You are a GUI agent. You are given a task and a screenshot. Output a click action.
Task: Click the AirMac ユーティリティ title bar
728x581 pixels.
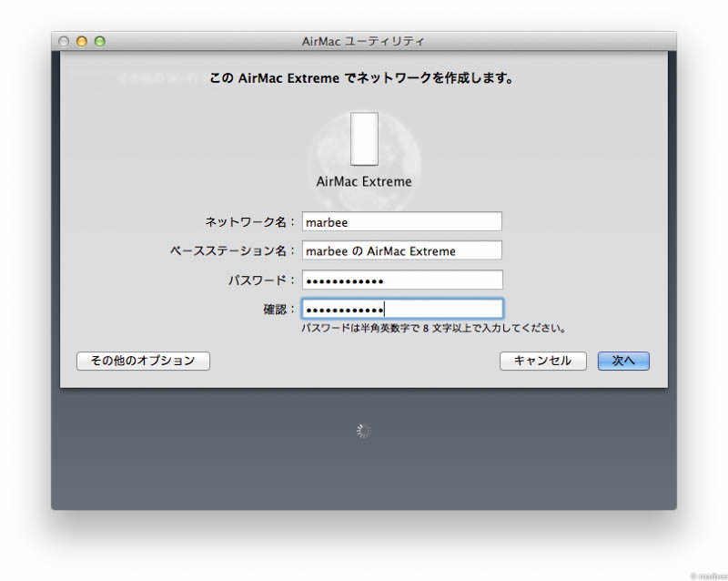(x=364, y=41)
